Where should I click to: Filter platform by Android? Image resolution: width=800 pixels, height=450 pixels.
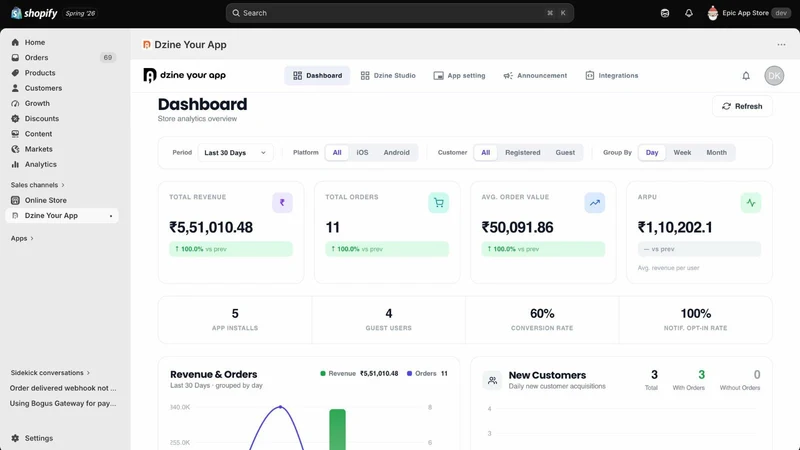coord(396,153)
